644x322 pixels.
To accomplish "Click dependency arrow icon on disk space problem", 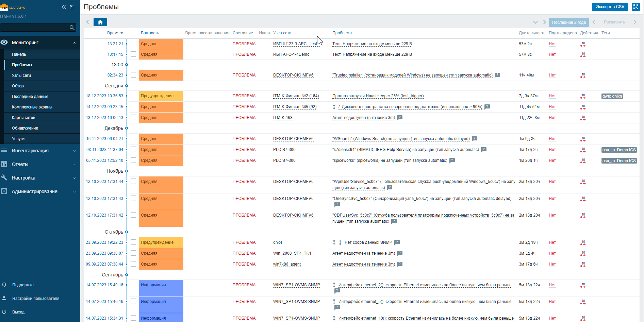I will (334, 107).
